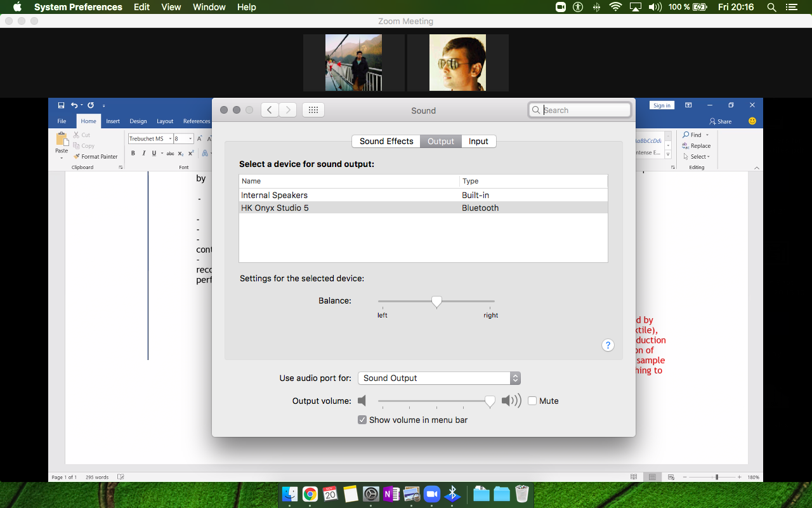Click the Sign in button in Word
The image size is (812, 508).
(662, 105)
